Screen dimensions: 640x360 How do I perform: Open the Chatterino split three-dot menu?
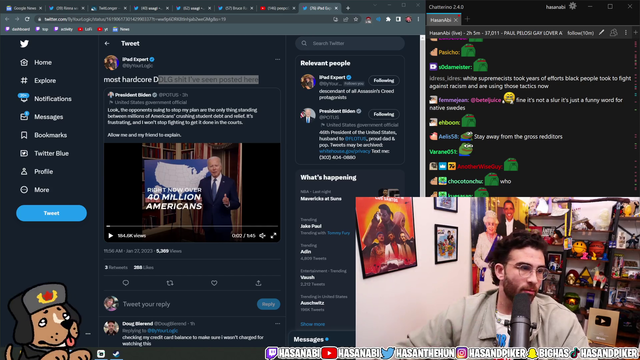coord(626,33)
